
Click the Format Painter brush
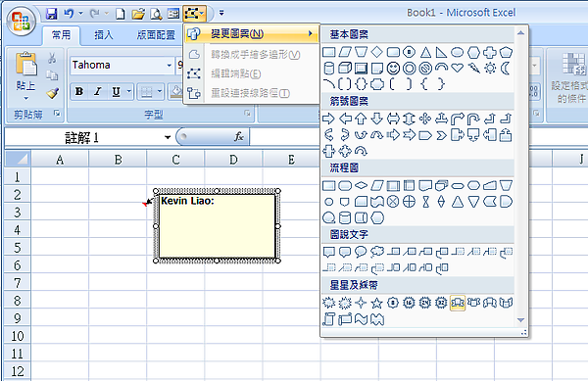[52, 93]
